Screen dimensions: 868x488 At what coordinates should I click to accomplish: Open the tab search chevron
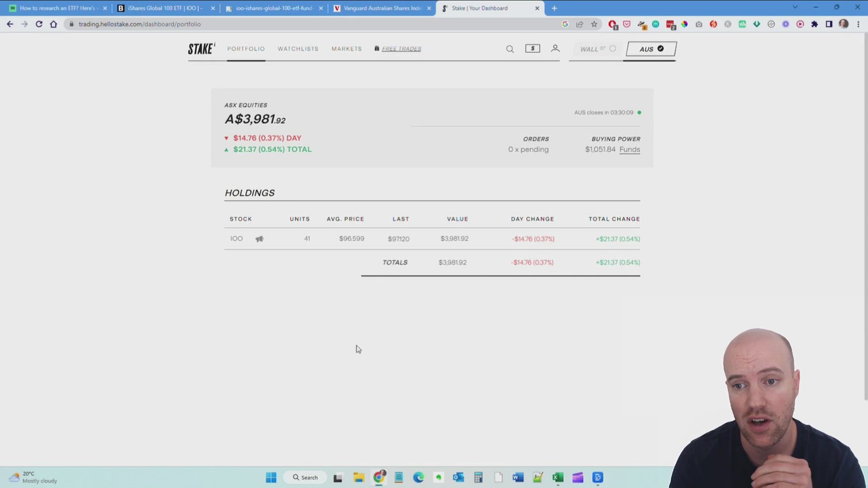795,7
